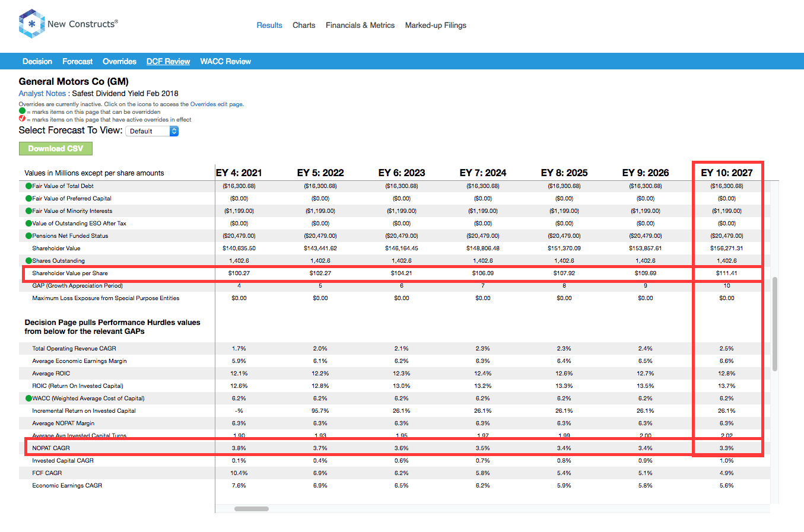The width and height of the screenshot is (804, 532).
Task: Click the New Constructs logo icon
Action: tap(31, 24)
